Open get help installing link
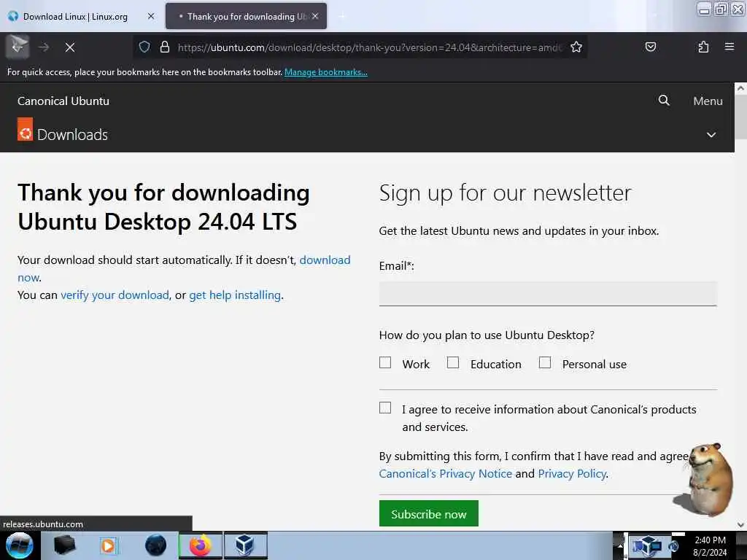The width and height of the screenshot is (747, 560). pyautogui.click(x=235, y=295)
